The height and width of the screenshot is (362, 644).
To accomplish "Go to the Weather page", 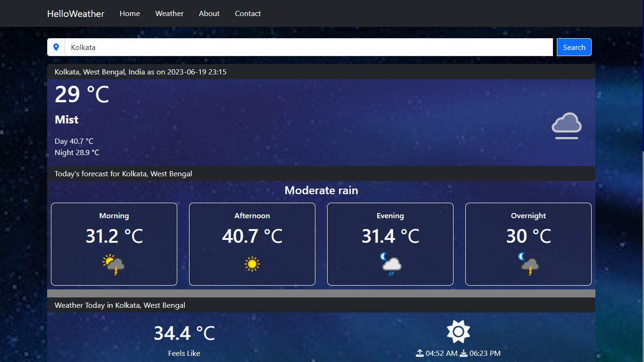I will 169,13.
